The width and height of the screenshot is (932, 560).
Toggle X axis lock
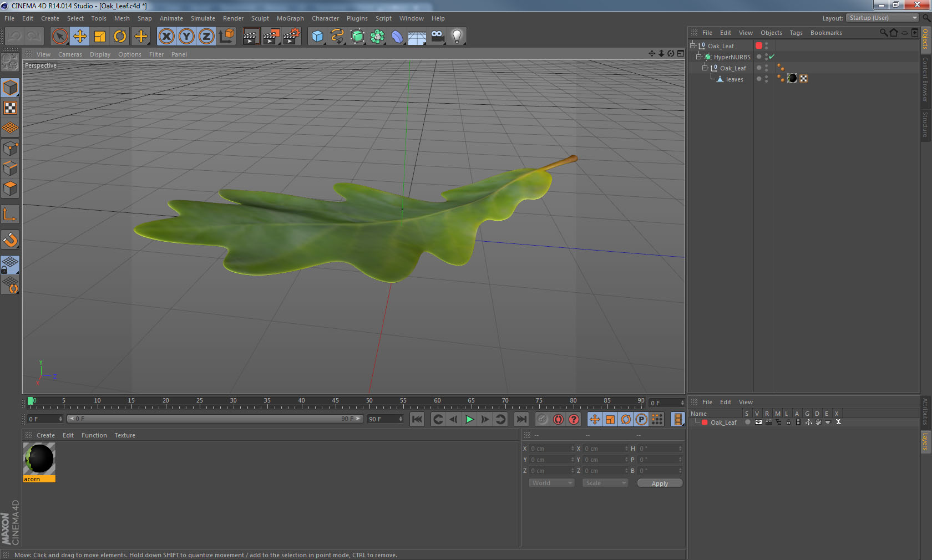[166, 37]
